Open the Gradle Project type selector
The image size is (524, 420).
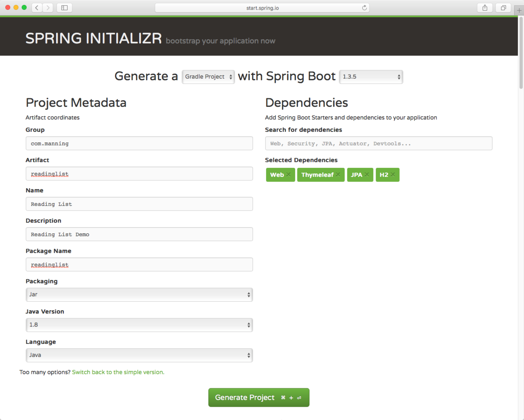(208, 77)
